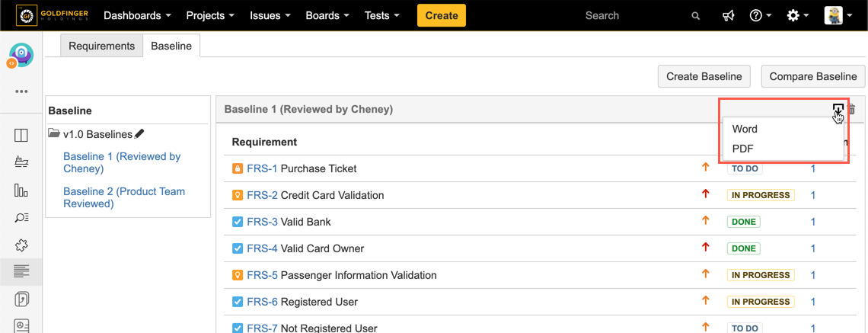Click the puzzle piece icon in sidebar

pos(21,245)
